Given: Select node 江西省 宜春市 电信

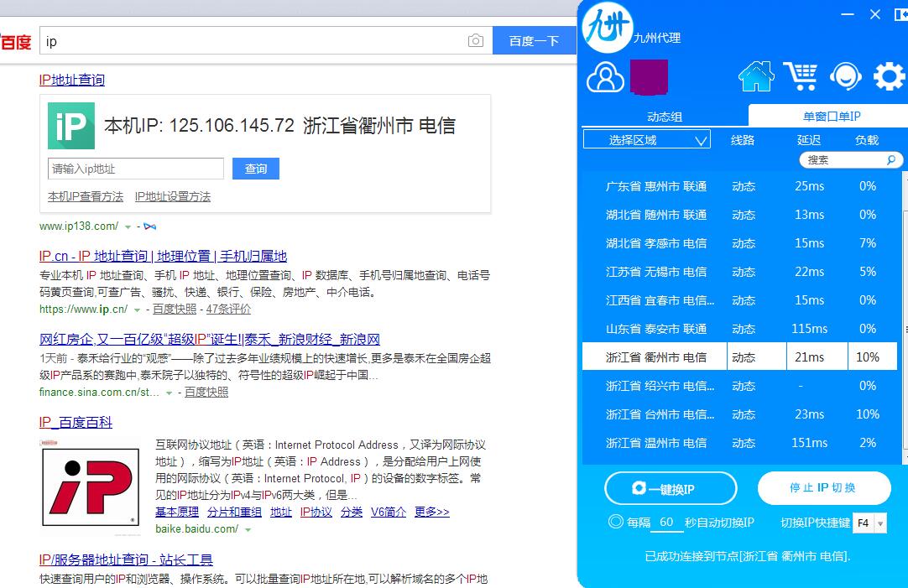Looking at the screenshot, I should point(739,300).
